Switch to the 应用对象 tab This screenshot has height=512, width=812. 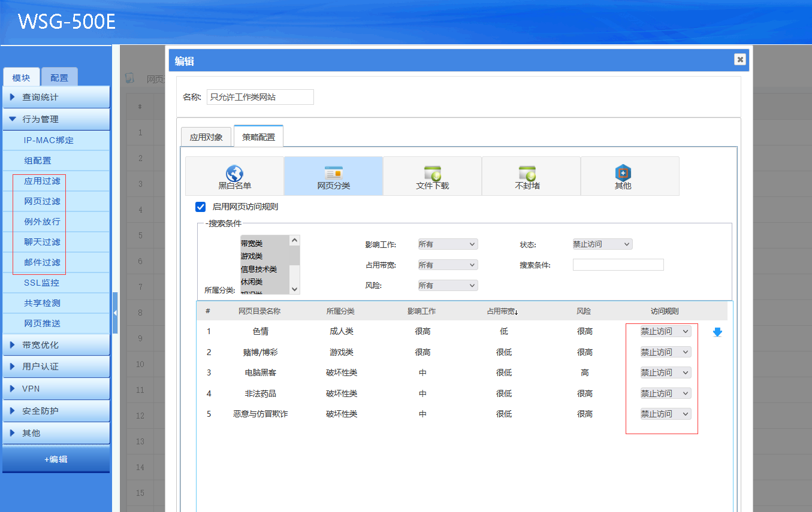206,137
